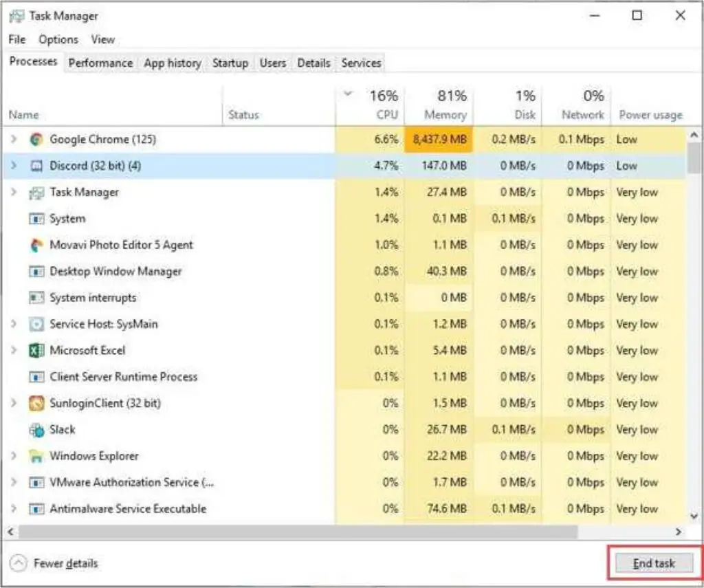Click the Google Chrome process icon
Viewport: 704px width, 588px height.
[36, 140]
